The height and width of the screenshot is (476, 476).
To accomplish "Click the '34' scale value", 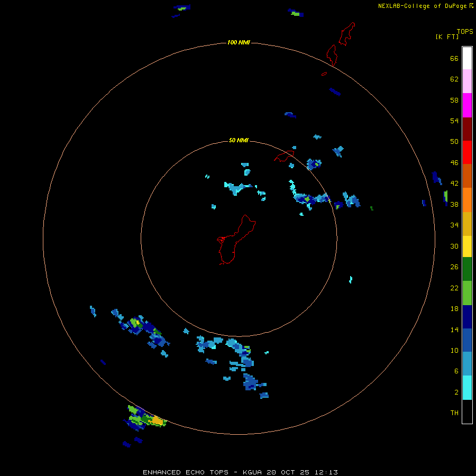I will click(x=454, y=225).
